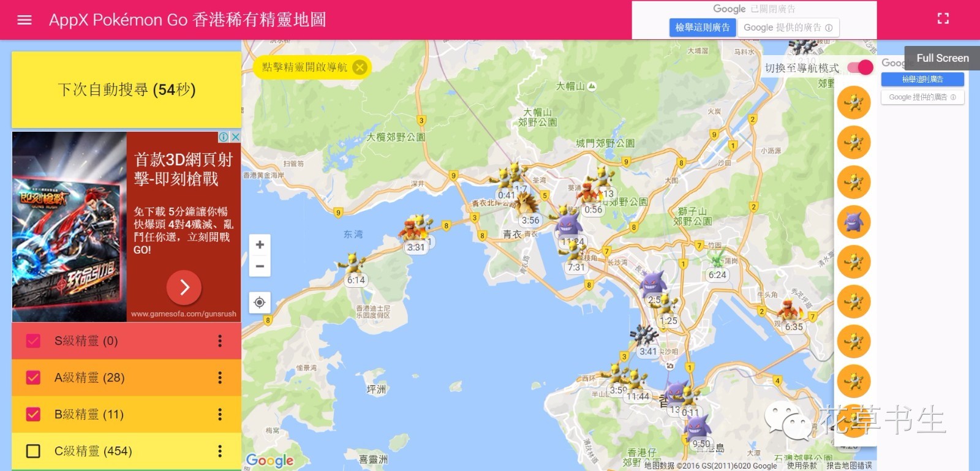Screen dimensions: 980x471
Task: Click 檢舉這則廣告 in the header ad box
Action: (x=703, y=28)
